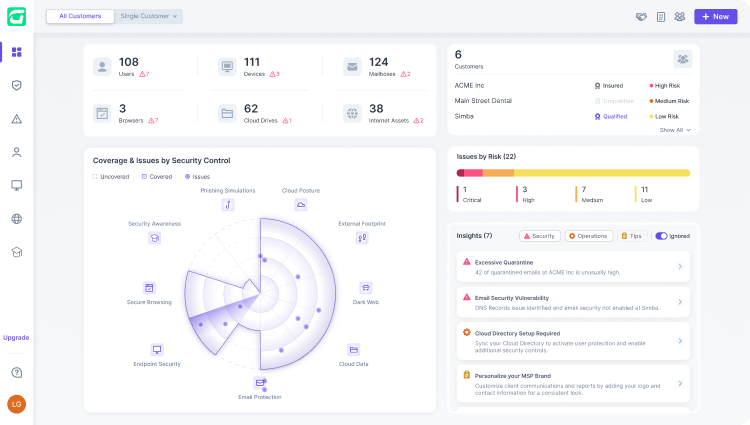Toggle the Ignored insights switch

pyautogui.click(x=661, y=236)
